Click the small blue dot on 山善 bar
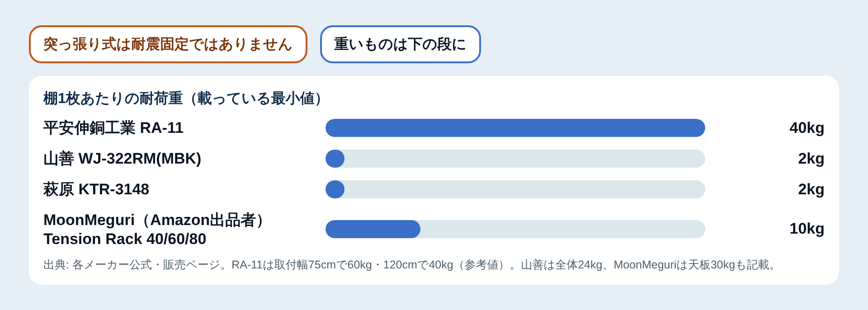868x310 pixels. 335,159
